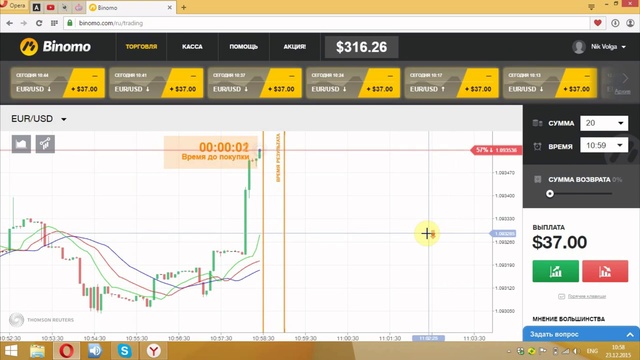Open the Opera account profile icon
Image resolution: width=640 pixels, height=360 pixels.
(x=630, y=23)
